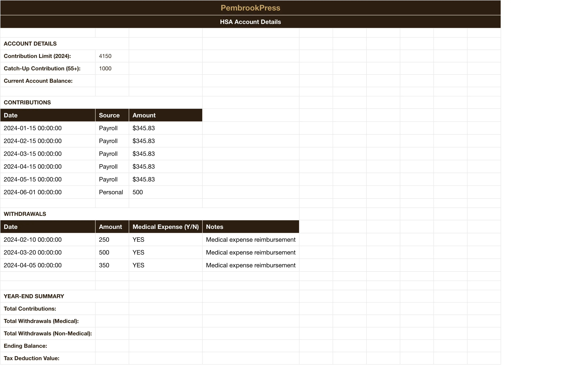Select the 2024-02-10 withdrawal date
This screenshot has width=588, height=378.
(x=48, y=240)
